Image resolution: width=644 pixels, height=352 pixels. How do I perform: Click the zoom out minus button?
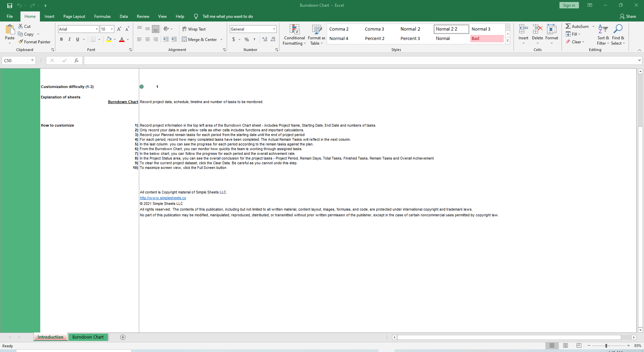point(589,346)
